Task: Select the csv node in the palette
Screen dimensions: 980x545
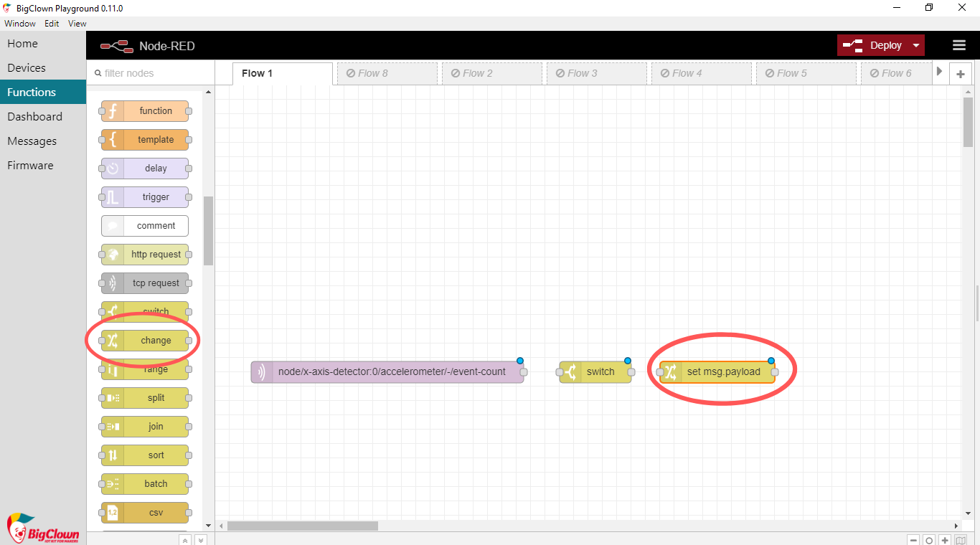Action: coord(145,513)
